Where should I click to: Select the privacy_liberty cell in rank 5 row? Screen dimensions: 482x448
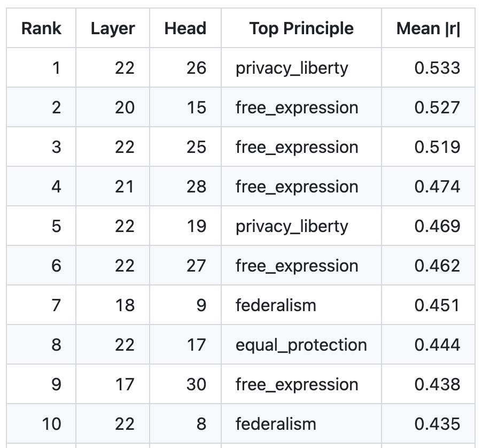pos(292,226)
